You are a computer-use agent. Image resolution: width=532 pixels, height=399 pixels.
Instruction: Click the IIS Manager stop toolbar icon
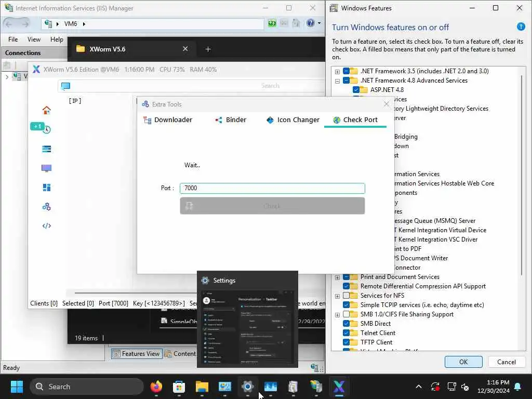coord(284,23)
